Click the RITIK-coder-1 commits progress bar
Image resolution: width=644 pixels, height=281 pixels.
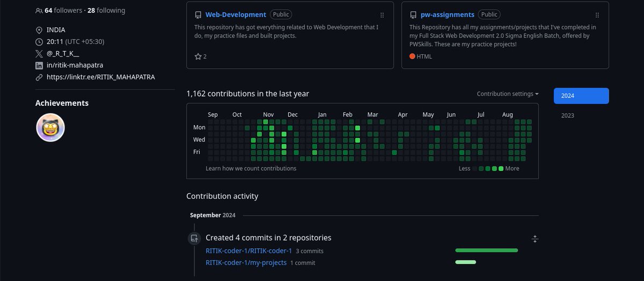coord(486,250)
